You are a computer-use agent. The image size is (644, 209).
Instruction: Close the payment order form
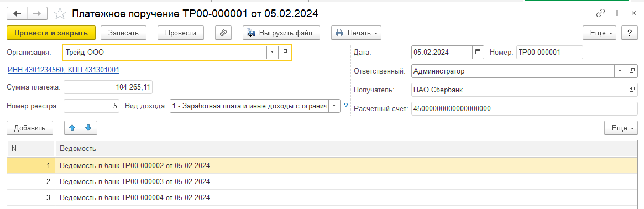[x=633, y=14]
